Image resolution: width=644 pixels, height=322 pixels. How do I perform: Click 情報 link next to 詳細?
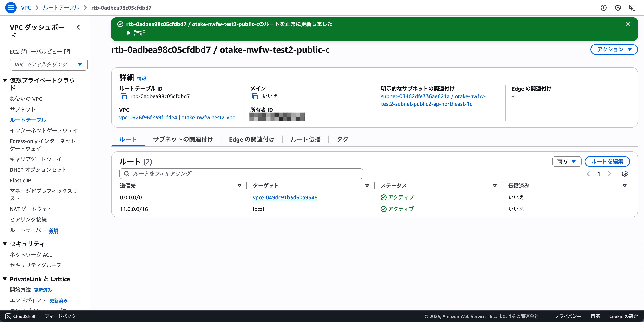(x=142, y=79)
